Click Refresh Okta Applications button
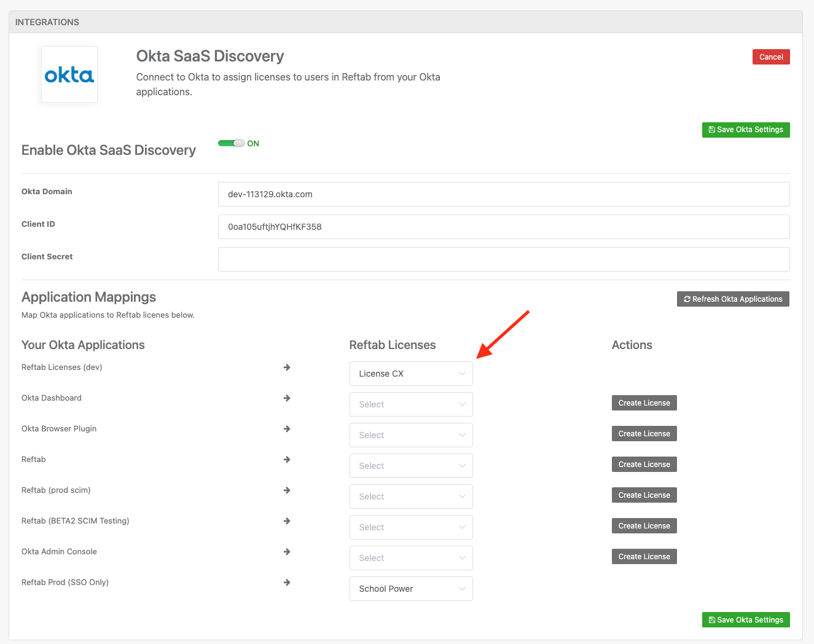The width and height of the screenshot is (814, 644). click(x=733, y=299)
